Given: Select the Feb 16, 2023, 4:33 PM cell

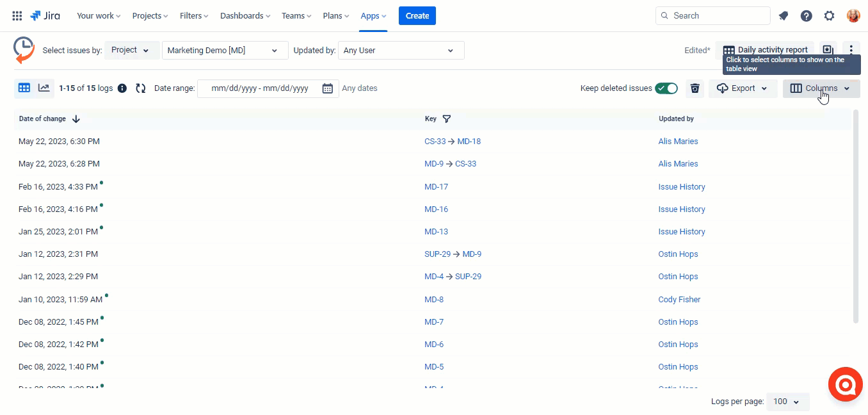Looking at the screenshot, I should (58, 187).
